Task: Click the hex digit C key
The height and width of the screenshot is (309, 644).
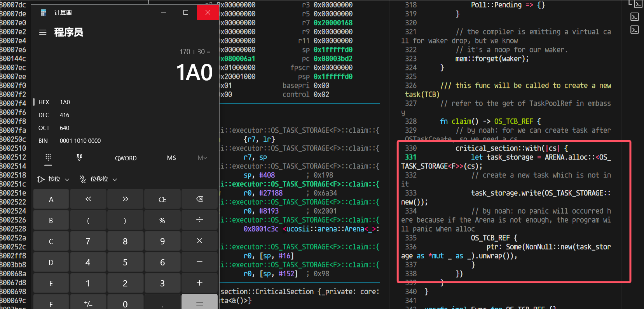Action: coord(51,241)
